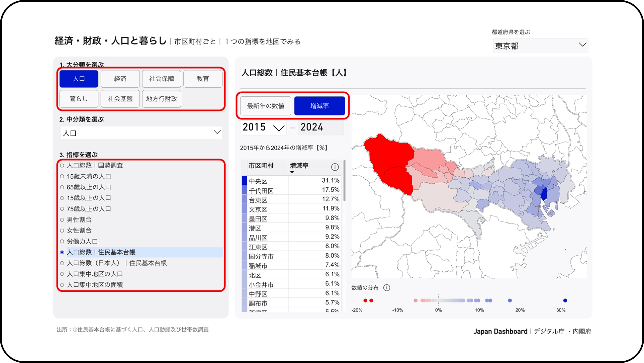
Task: Select 小金井市 row in table
Action: [x=291, y=284]
